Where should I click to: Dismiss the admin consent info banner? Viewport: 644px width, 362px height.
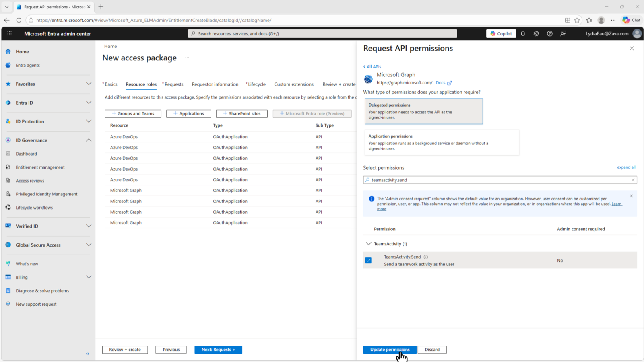click(x=631, y=196)
